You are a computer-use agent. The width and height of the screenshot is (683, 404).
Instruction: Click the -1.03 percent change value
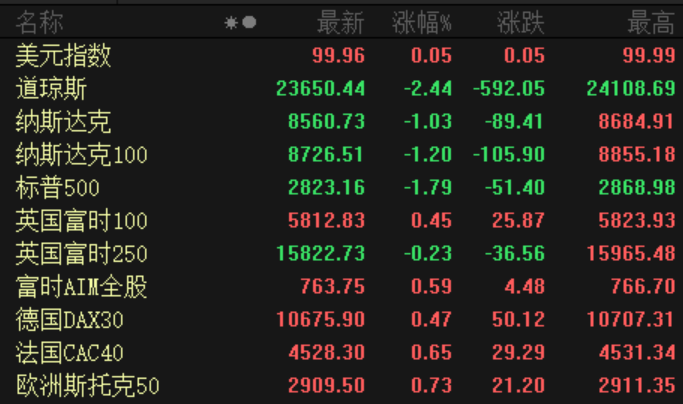coord(428,122)
